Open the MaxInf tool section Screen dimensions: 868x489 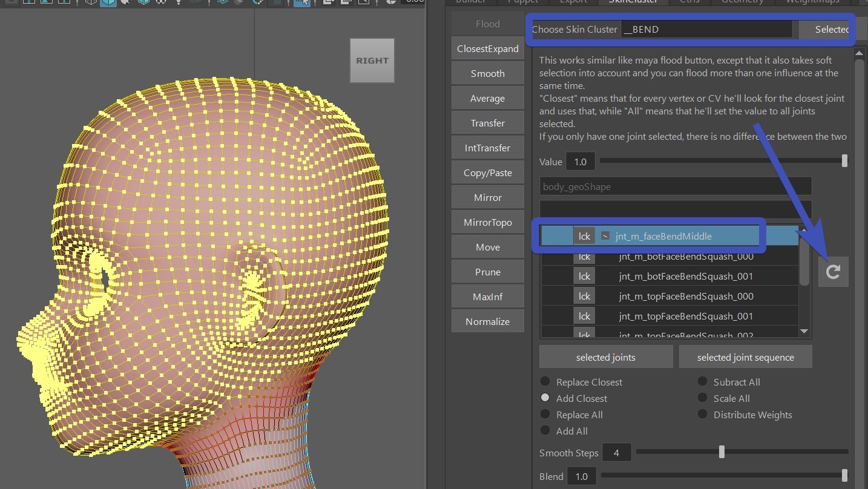(487, 297)
